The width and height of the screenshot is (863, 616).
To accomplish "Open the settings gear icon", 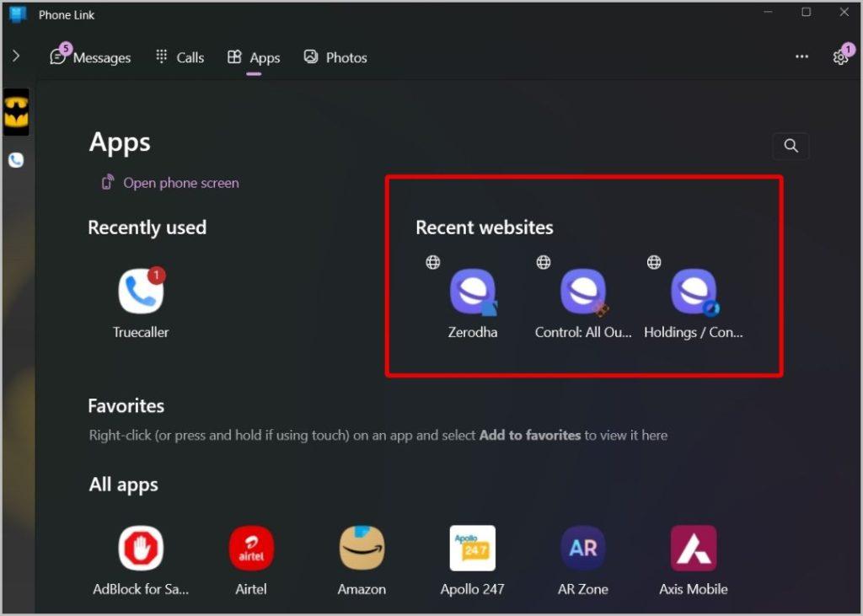I will (x=840, y=57).
